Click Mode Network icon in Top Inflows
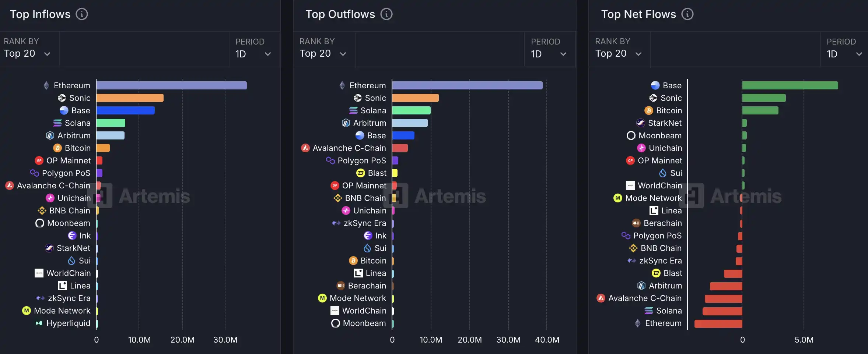This screenshot has height=354, width=868. (x=27, y=311)
